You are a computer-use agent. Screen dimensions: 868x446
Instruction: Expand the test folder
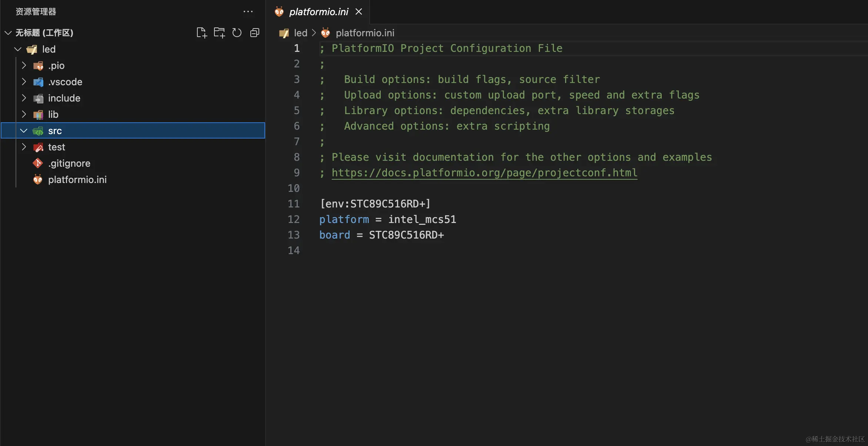24,147
